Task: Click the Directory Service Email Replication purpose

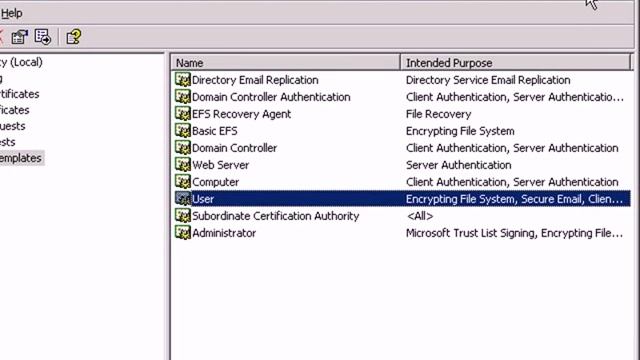Action: (x=488, y=80)
